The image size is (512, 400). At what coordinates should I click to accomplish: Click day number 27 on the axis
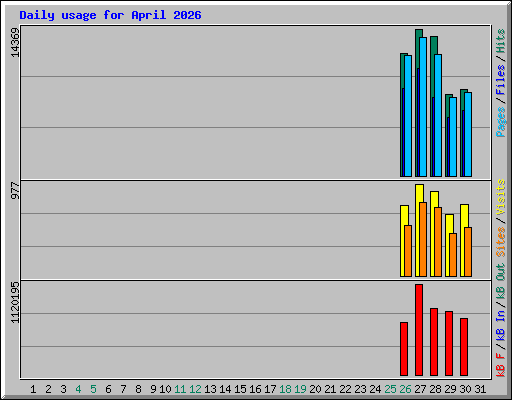pyautogui.click(x=420, y=389)
